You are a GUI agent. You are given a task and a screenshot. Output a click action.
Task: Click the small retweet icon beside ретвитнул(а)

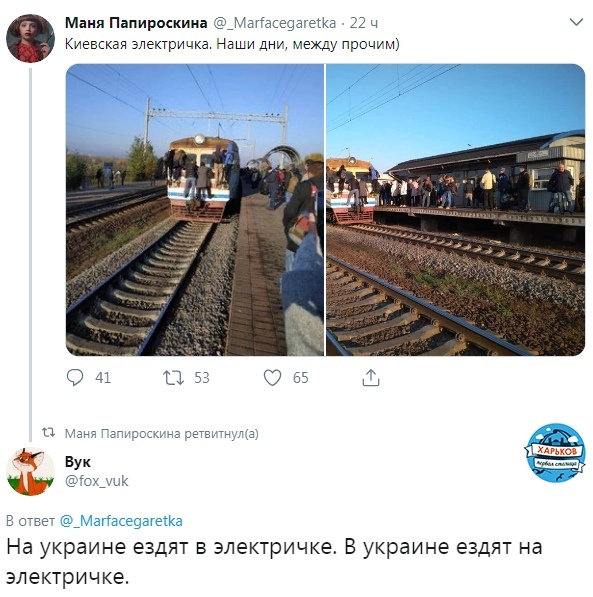click(48, 433)
